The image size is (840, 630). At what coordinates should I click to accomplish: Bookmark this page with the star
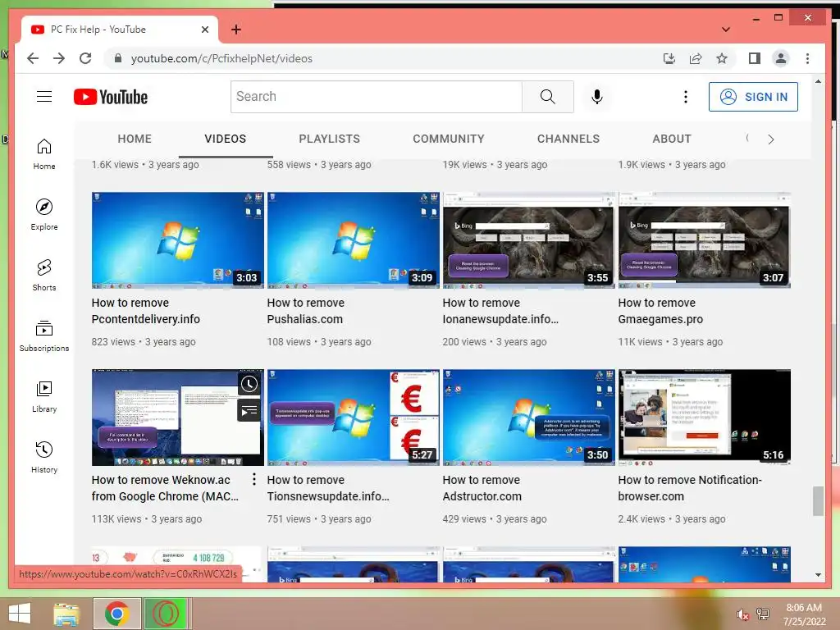tap(722, 58)
